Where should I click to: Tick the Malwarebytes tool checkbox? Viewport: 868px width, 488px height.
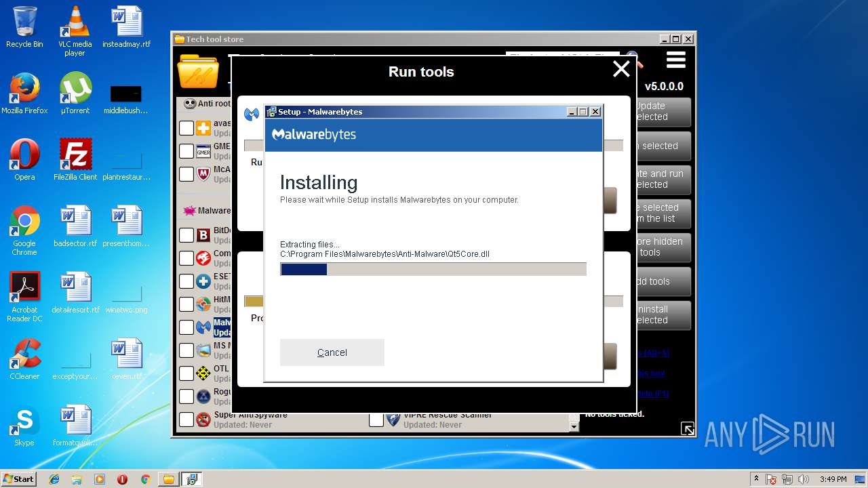pyautogui.click(x=186, y=327)
